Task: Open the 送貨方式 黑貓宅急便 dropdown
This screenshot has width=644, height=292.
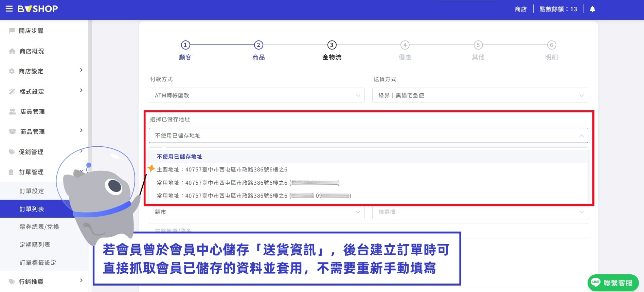Action: click(x=480, y=95)
